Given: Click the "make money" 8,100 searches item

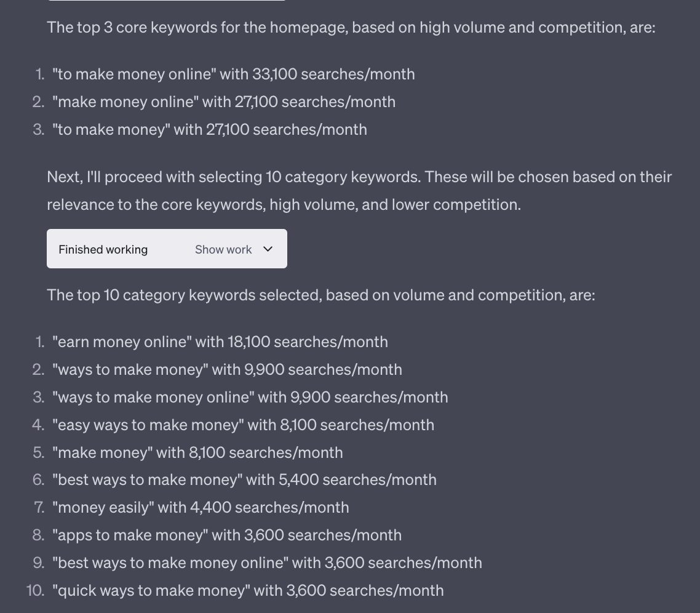Looking at the screenshot, I should 197,452.
